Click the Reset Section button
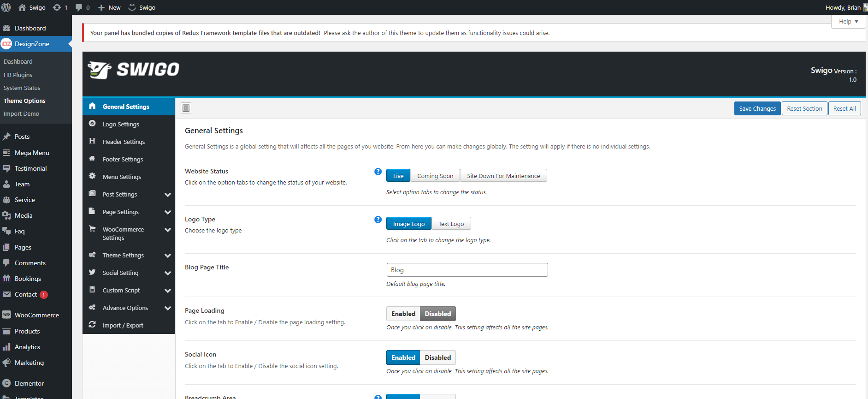868x399 pixels. pos(804,108)
